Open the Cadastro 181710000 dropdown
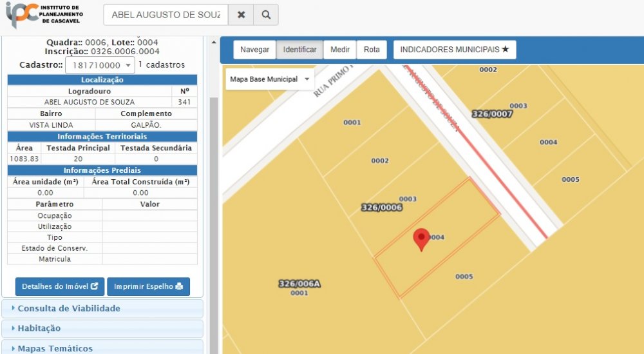This screenshot has height=354, width=644. 100,65
